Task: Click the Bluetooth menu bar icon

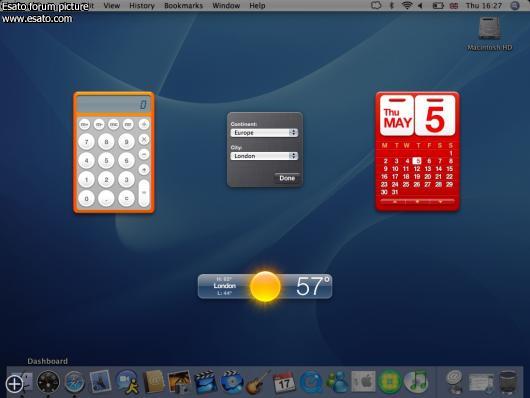Action: (392, 5)
